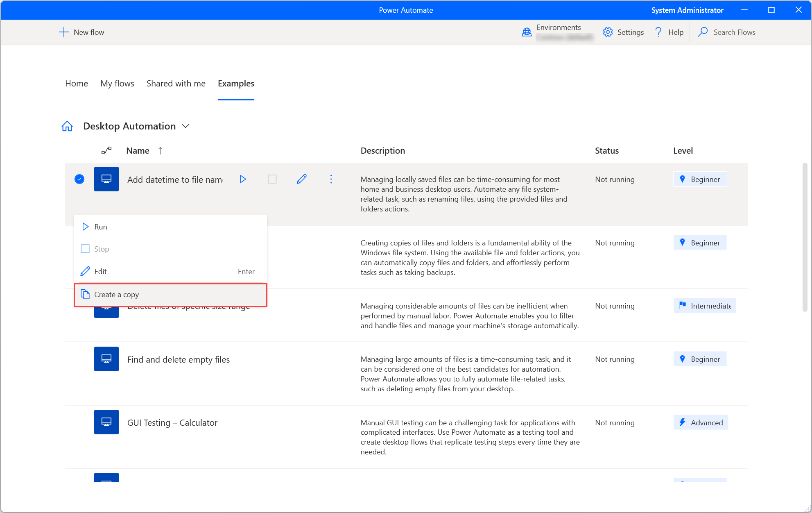Toggle the Stop checkbox in context menu
The height and width of the screenshot is (513, 812).
(84, 249)
